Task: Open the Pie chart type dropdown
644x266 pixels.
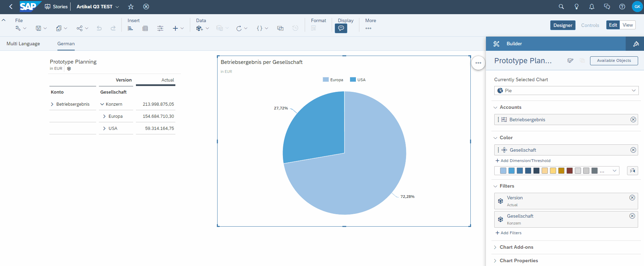Action: pos(566,91)
